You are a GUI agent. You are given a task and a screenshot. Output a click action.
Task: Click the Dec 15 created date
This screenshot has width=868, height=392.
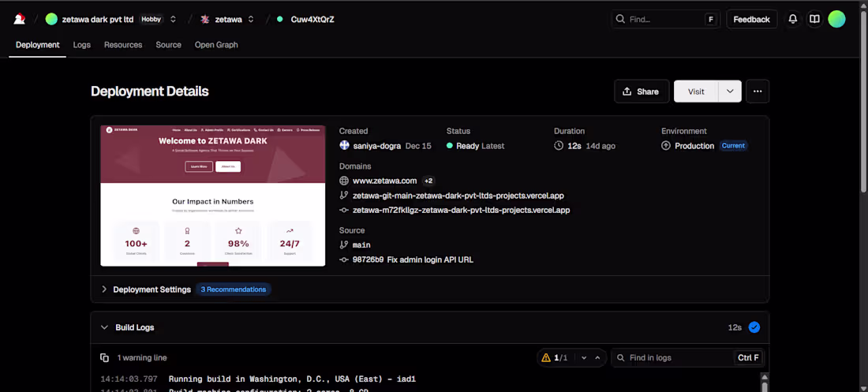(418, 146)
